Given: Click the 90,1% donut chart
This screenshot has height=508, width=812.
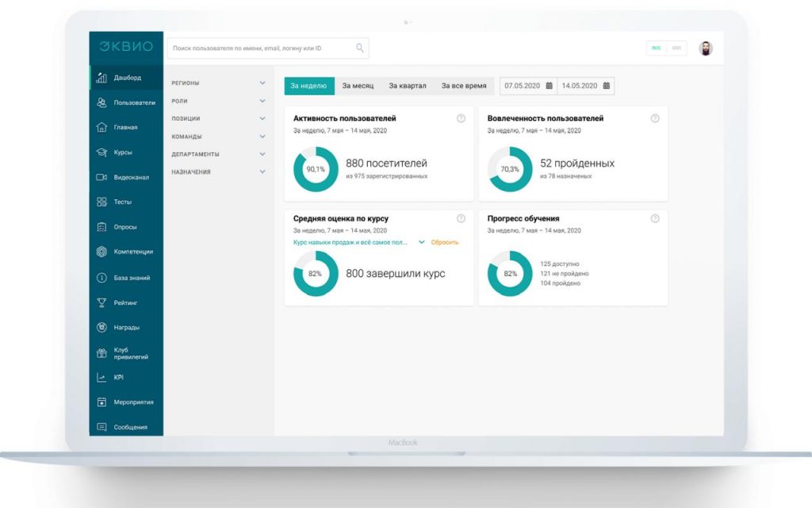Looking at the screenshot, I should [x=316, y=169].
